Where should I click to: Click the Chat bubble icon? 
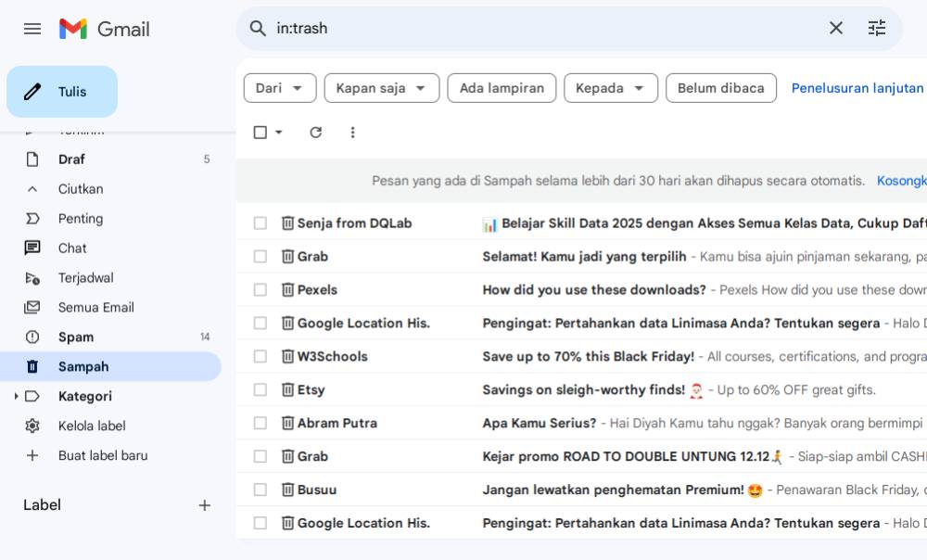[32, 248]
